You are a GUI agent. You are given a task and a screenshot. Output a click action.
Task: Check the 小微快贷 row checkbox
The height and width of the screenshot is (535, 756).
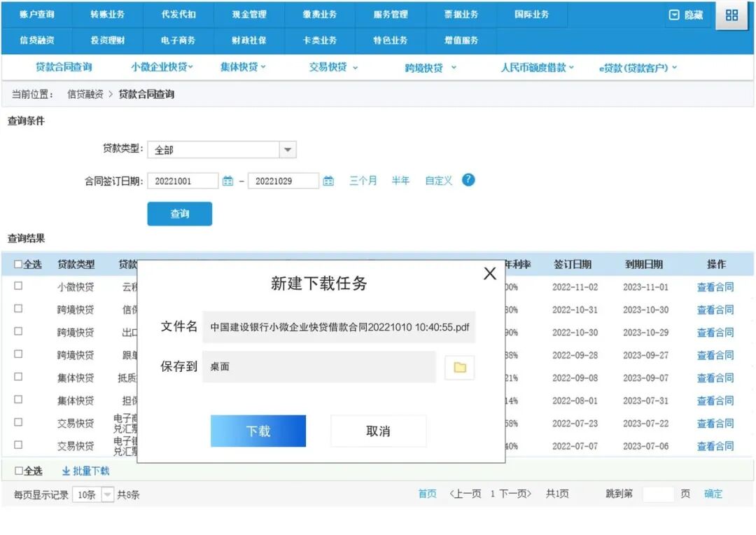coord(18,286)
